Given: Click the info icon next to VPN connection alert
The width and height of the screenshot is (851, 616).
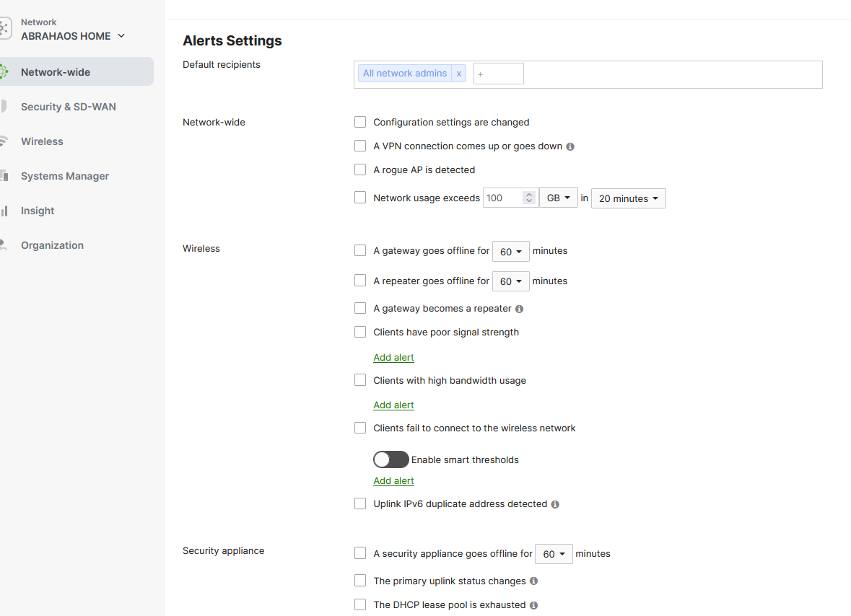Looking at the screenshot, I should [x=569, y=146].
